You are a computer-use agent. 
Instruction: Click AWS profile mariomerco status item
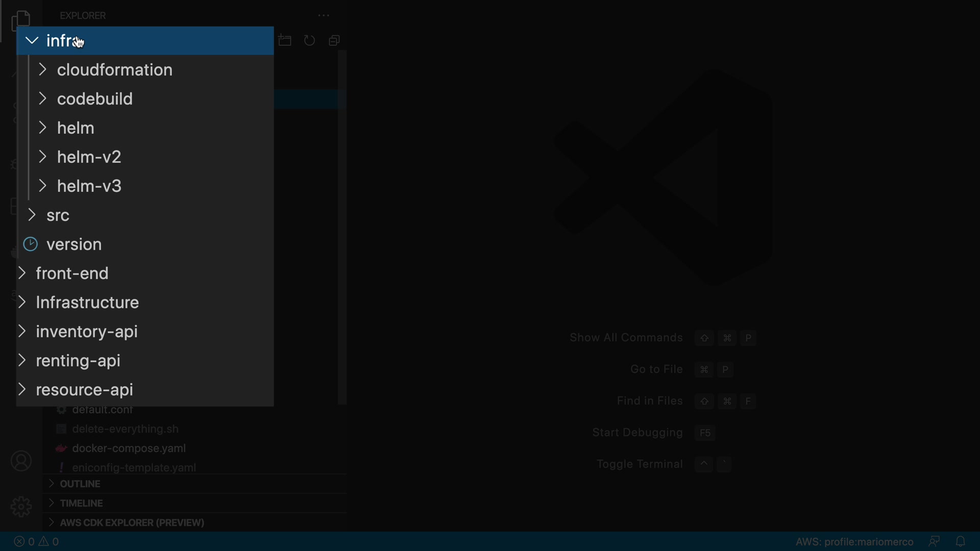click(x=854, y=541)
